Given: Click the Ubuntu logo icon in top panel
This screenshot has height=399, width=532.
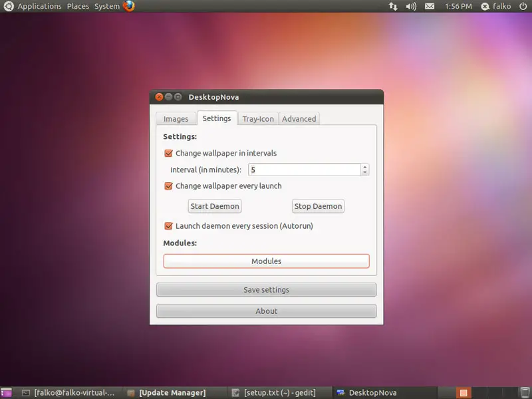Looking at the screenshot, I should tap(8, 6).
